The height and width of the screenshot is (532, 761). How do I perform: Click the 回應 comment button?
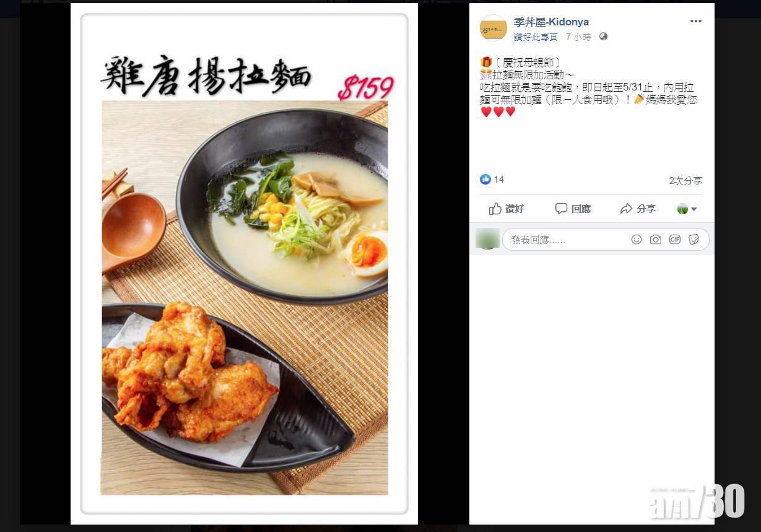pos(573,209)
